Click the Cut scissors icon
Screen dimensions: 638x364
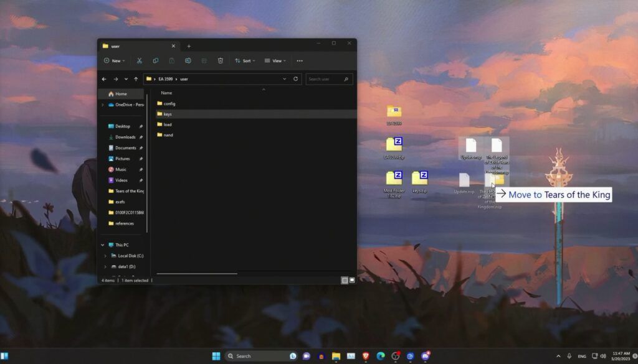click(139, 61)
